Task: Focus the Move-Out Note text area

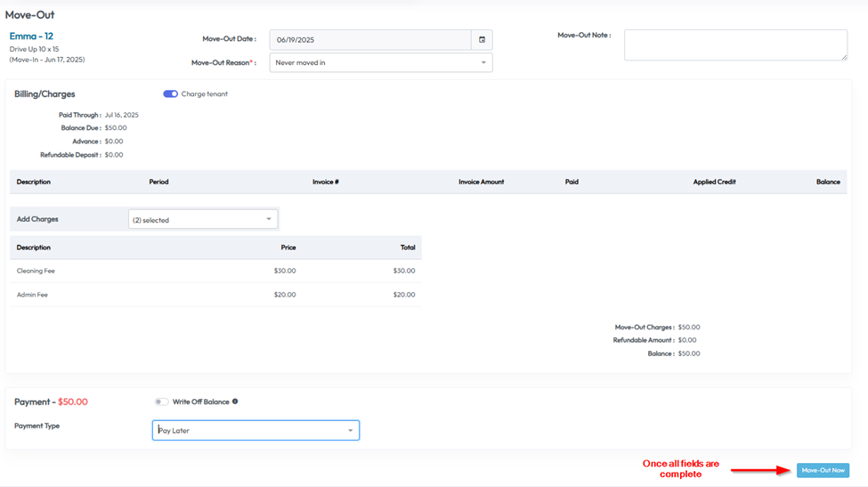Action: pyautogui.click(x=734, y=45)
